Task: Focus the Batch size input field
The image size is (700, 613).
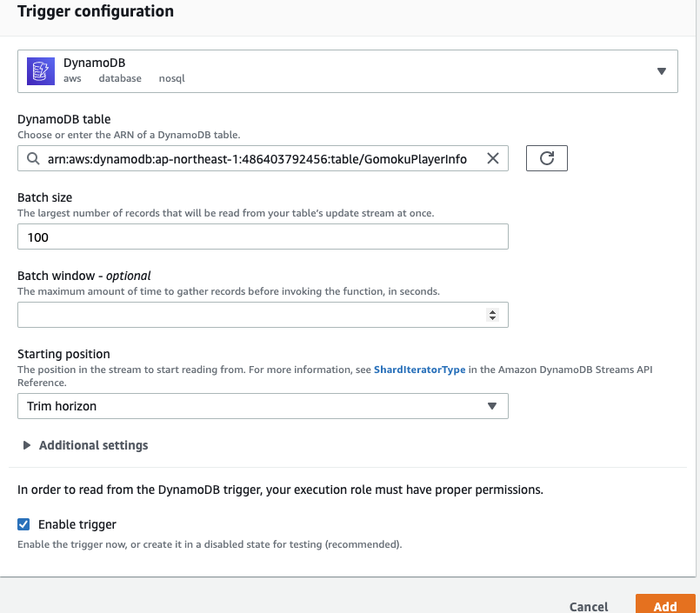Action: [x=263, y=237]
